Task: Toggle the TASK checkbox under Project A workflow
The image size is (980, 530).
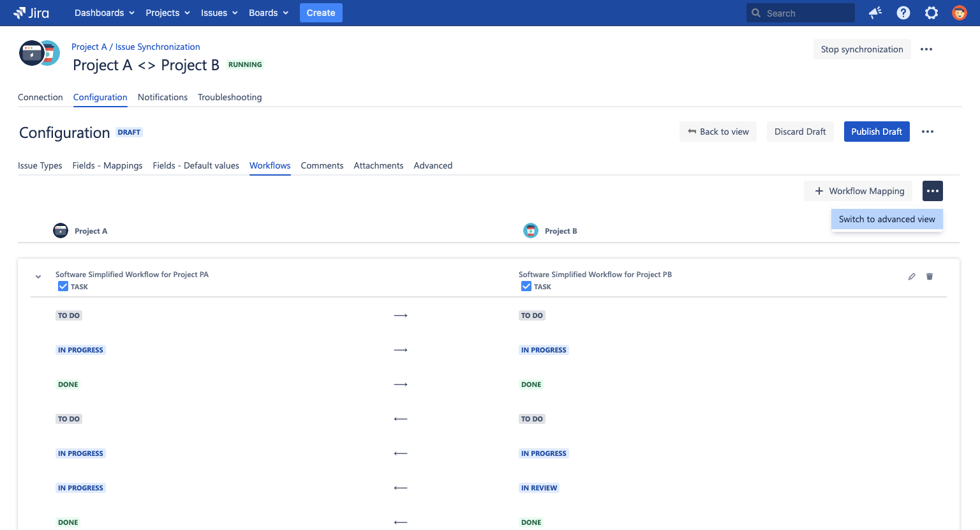Action: 63,286
